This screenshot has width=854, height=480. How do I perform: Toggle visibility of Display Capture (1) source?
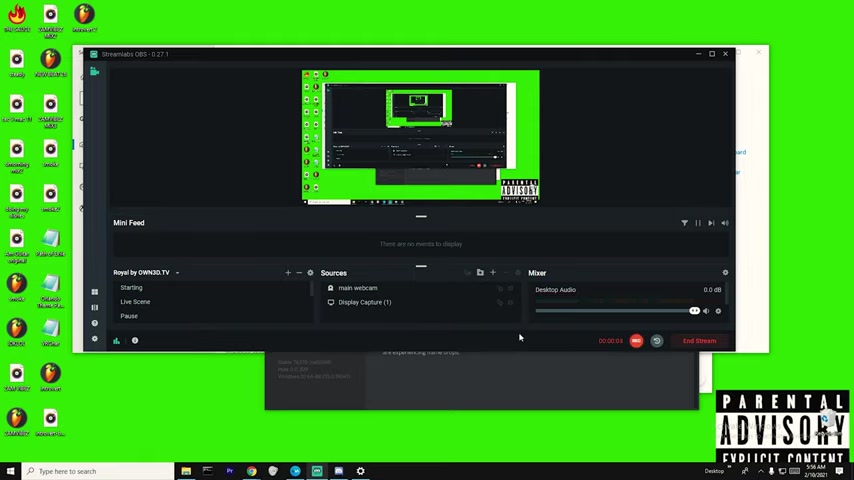511,302
